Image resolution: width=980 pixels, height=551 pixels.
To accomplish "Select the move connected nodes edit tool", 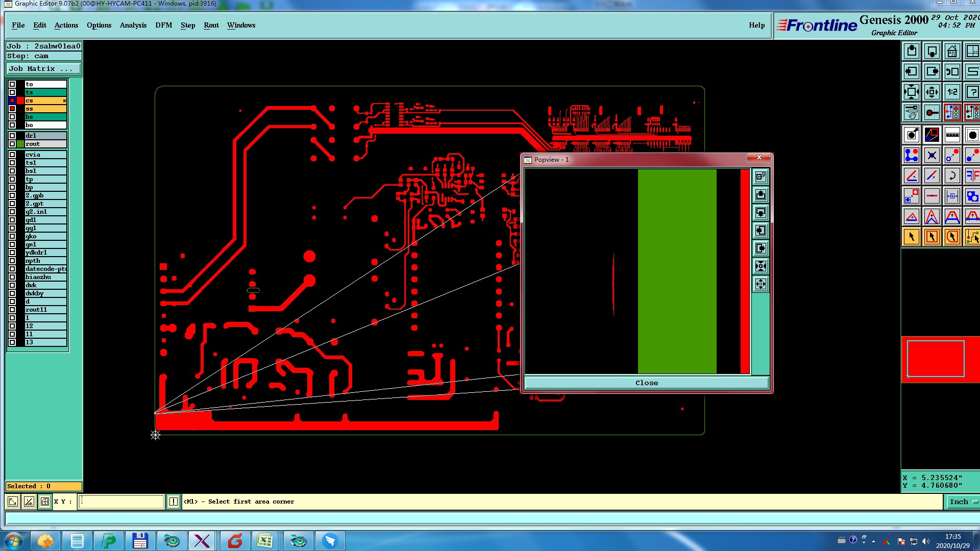I will point(912,155).
